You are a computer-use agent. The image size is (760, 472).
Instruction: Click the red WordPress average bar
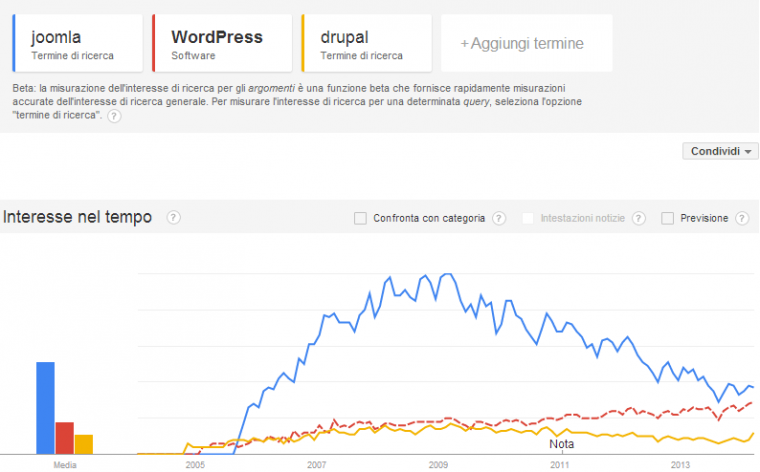coord(64,438)
